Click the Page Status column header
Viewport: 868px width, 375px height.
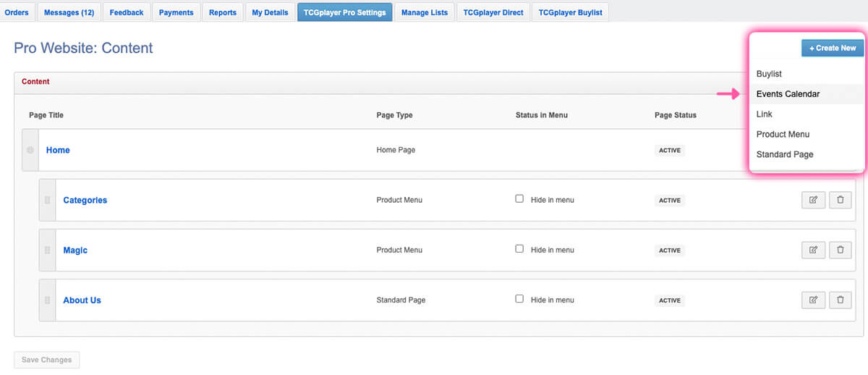coord(676,115)
